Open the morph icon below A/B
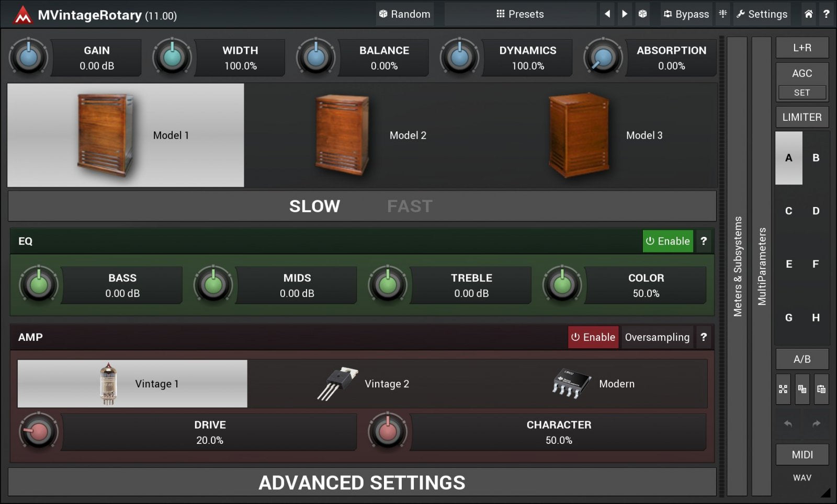This screenshot has height=504, width=837. click(783, 389)
